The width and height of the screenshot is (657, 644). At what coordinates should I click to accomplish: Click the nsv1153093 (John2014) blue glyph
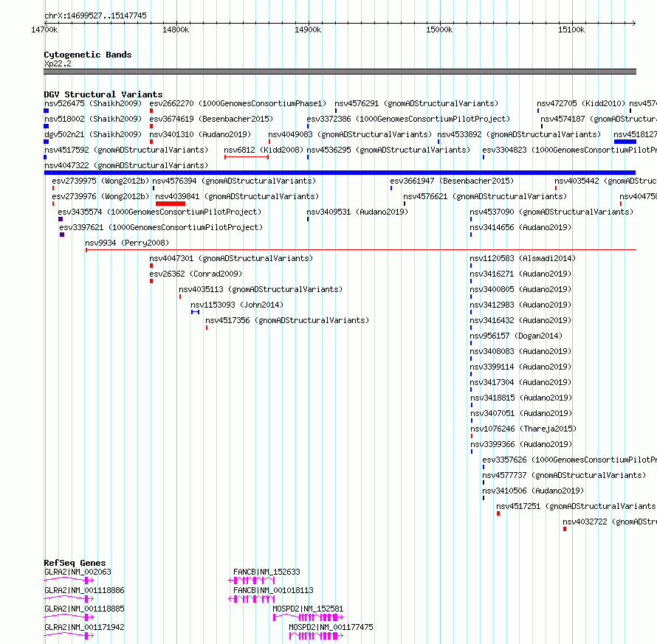click(x=196, y=312)
